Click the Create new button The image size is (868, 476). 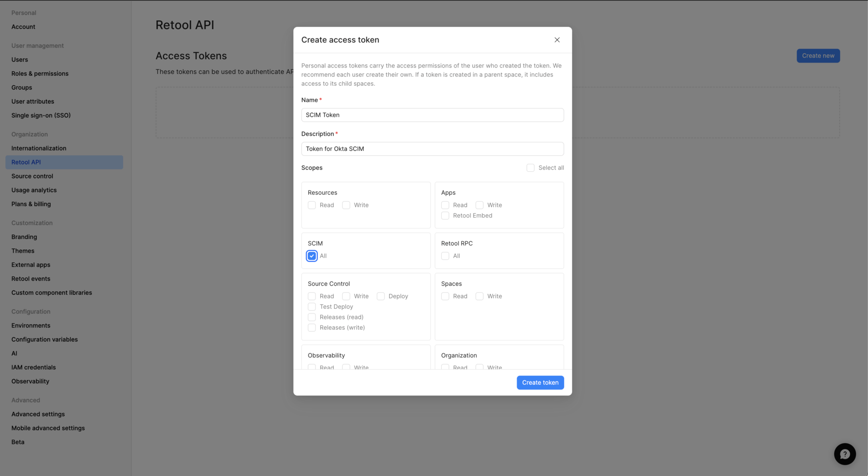818,55
